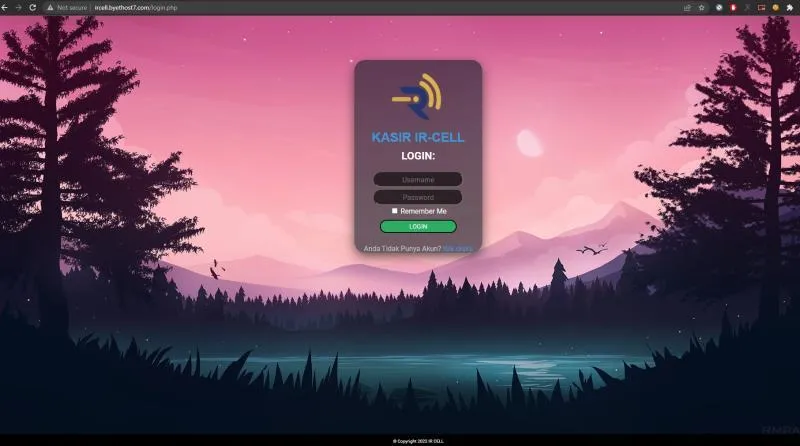The image size is (800, 446).
Task: Bookmark this page with the star
Action: pos(702,7)
